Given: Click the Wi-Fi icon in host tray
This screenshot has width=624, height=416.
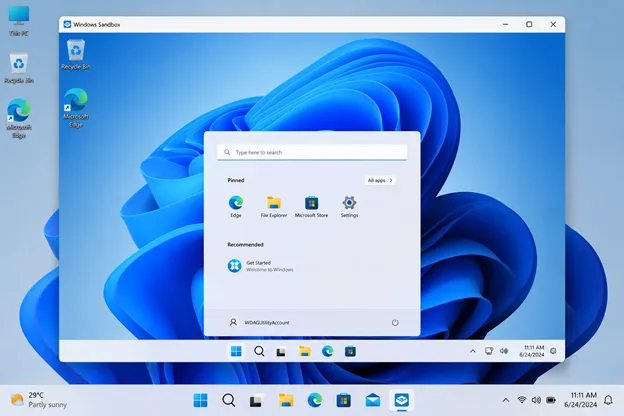Looking at the screenshot, I should pos(522,400).
